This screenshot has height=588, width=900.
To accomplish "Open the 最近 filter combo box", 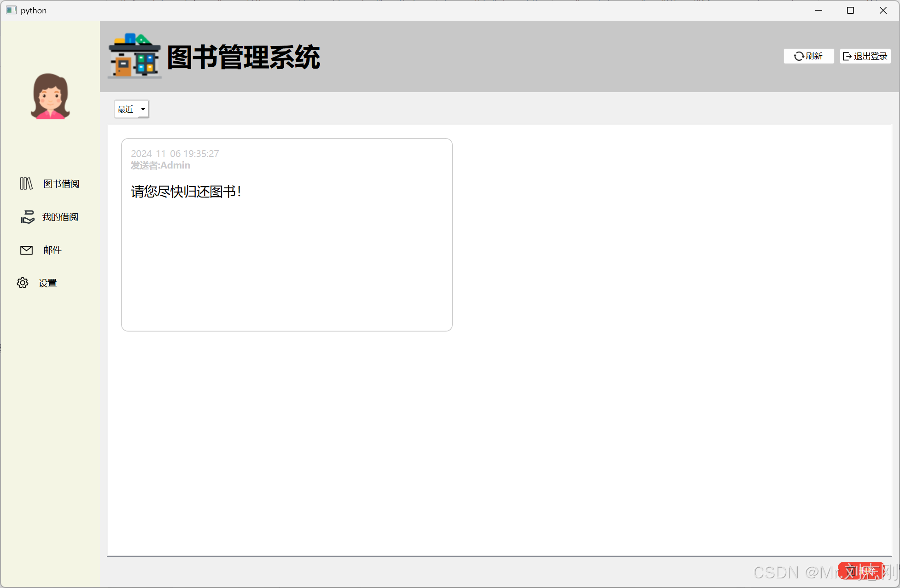I will tap(126, 109).
